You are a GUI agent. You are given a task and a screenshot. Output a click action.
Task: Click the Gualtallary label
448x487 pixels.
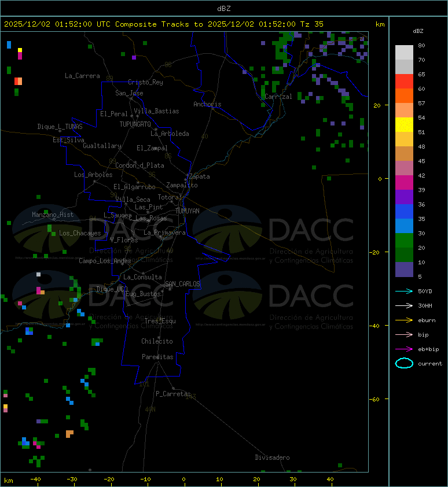(102, 146)
